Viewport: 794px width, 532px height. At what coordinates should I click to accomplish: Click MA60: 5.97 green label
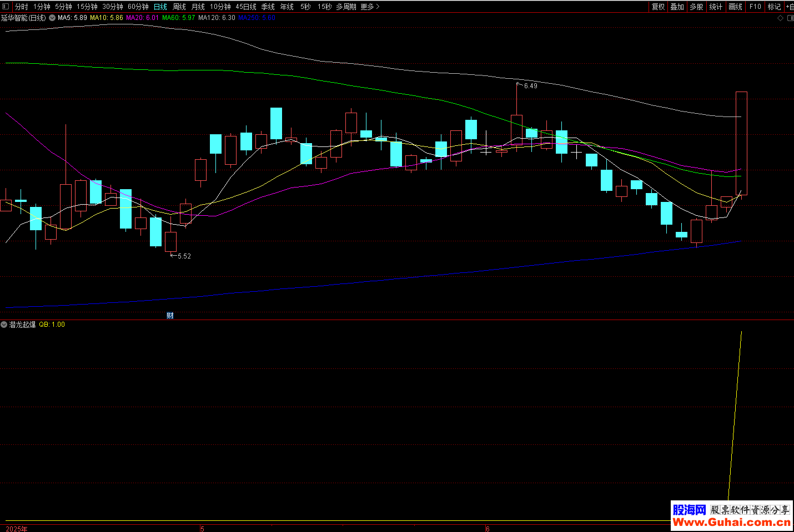pos(178,18)
